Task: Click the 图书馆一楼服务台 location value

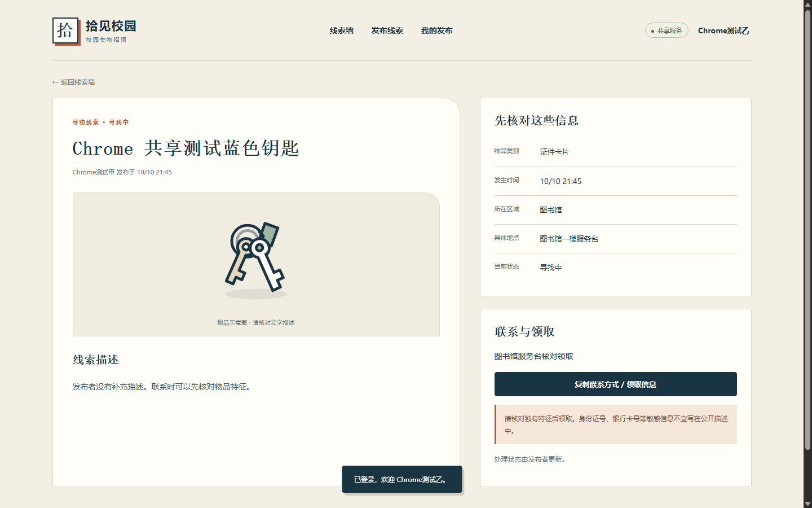Action: 569,239
